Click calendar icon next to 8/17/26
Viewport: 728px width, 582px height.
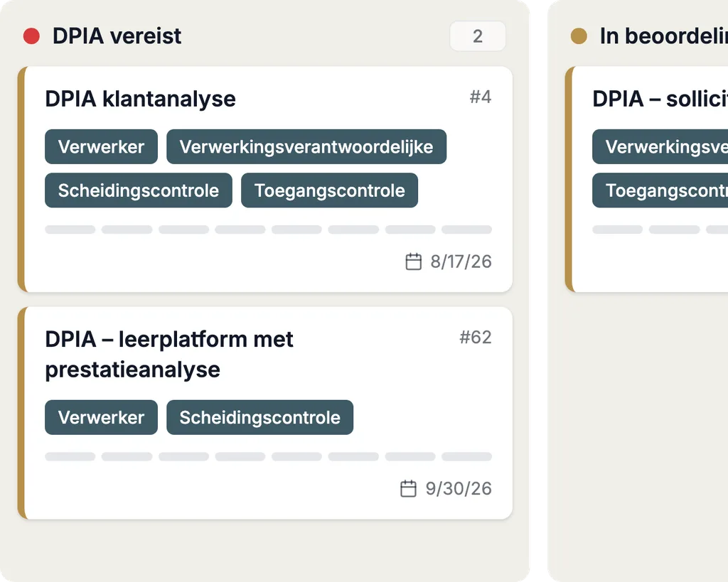tap(413, 262)
